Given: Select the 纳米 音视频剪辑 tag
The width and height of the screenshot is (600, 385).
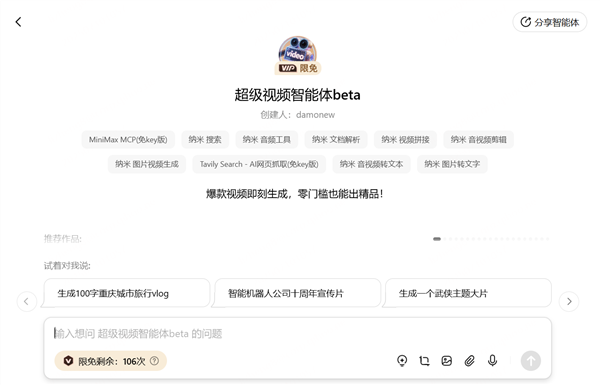Looking at the screenshot, I should (x=478, y=140).
